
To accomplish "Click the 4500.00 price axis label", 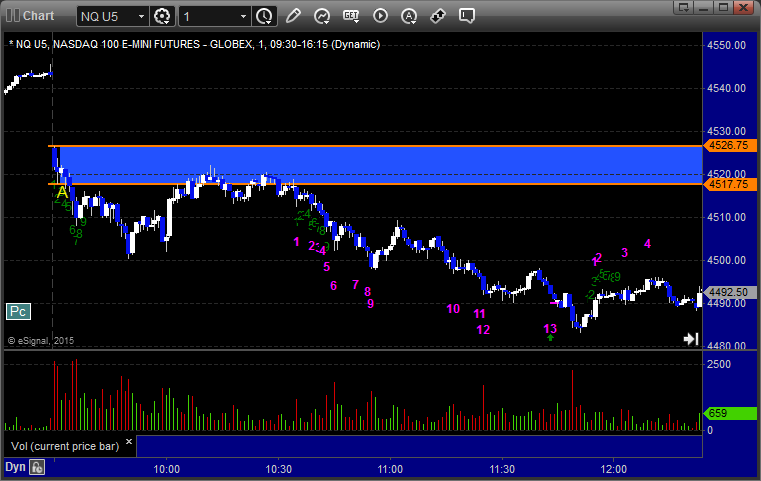I will pos(727,260).
